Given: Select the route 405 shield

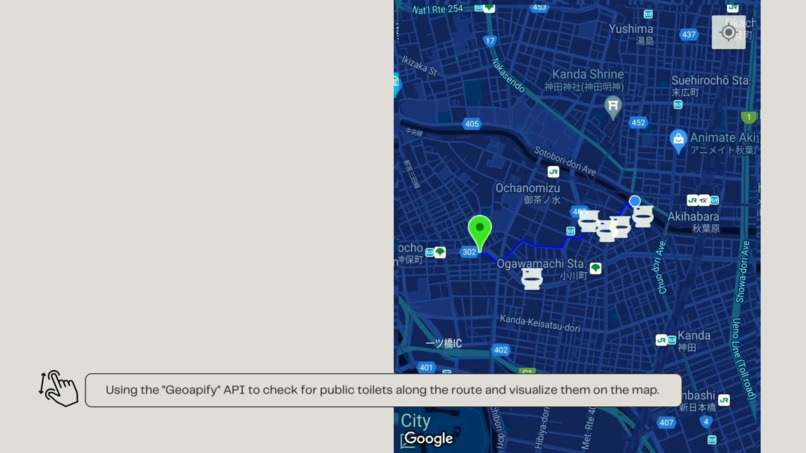Looking at the screenshot, I should coord(471,123).
